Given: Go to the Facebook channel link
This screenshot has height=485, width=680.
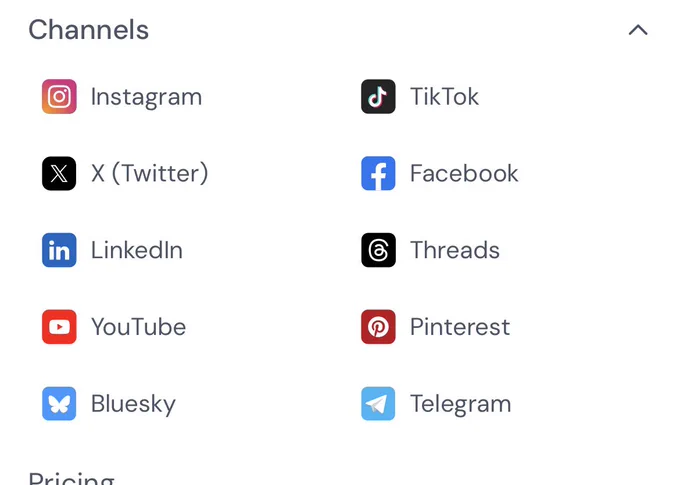Looking at the screenshot, I should coord(464,174).
